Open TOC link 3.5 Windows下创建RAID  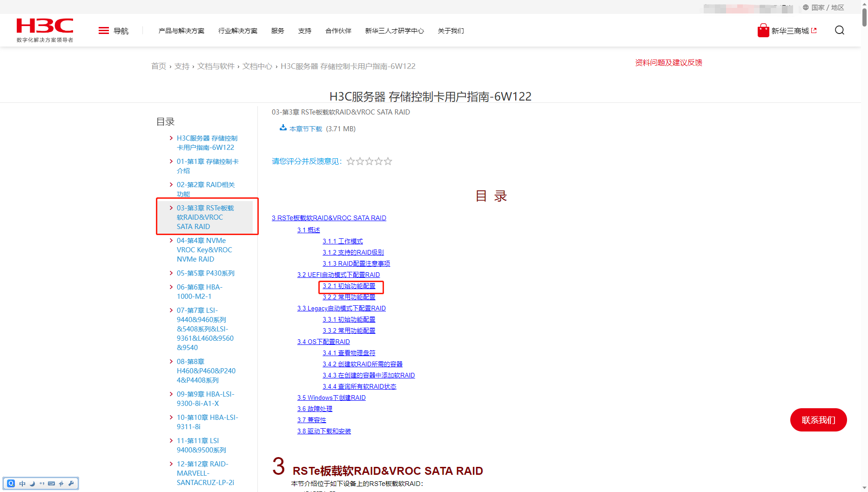[x=331, y=398]
